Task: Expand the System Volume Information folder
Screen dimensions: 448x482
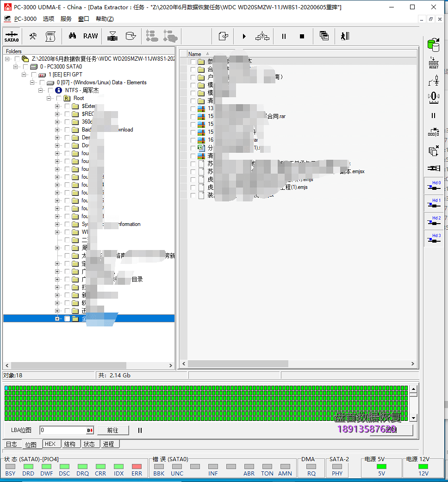Action: (57, 225)
